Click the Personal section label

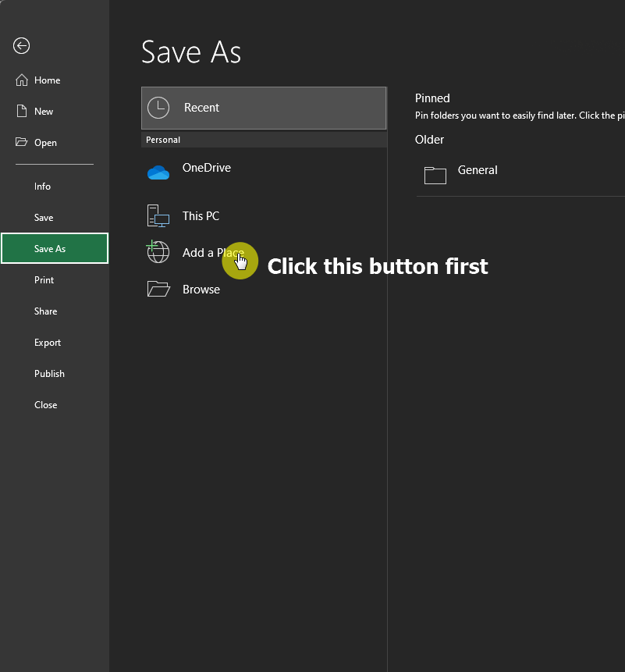pos(163,140)
